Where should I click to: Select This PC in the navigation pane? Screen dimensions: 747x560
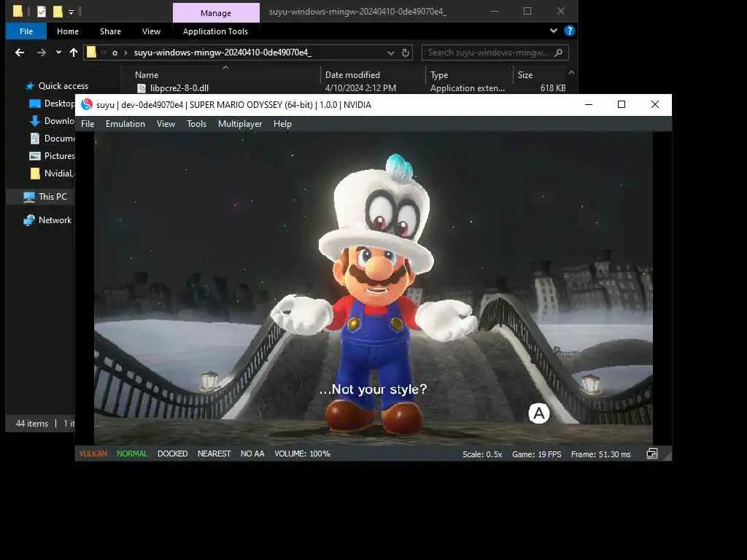point(53,197)
